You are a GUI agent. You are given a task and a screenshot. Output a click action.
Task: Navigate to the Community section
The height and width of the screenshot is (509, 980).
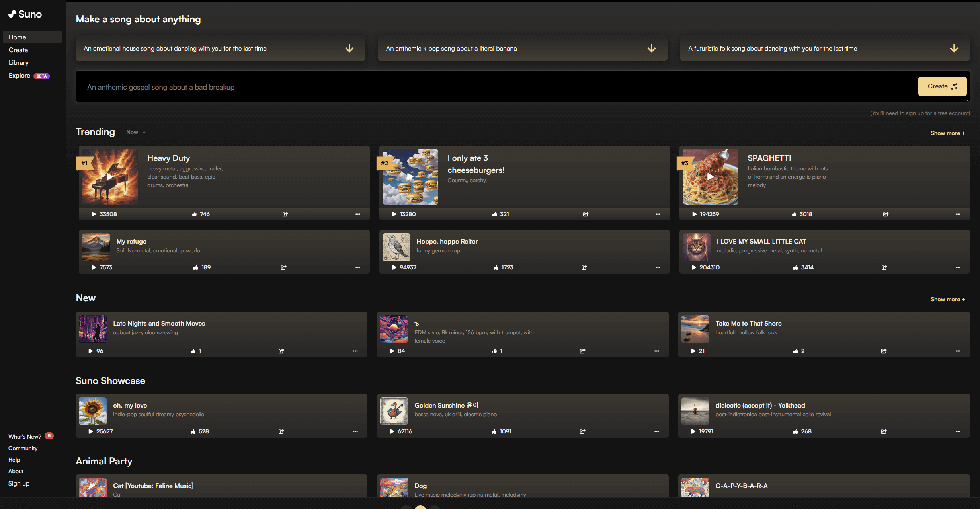pos(23,447)
